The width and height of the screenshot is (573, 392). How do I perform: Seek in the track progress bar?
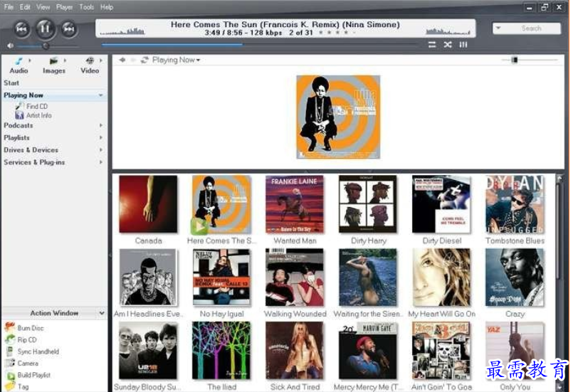(260, 45)
